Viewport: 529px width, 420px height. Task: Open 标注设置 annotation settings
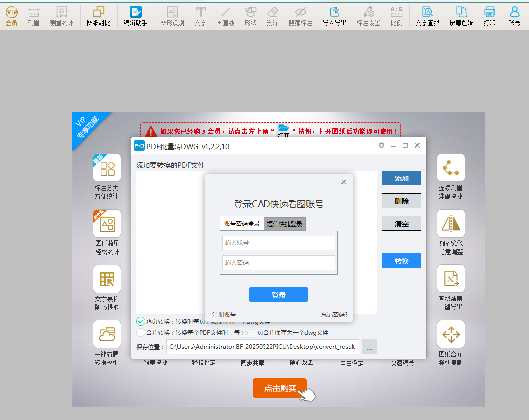368,16
